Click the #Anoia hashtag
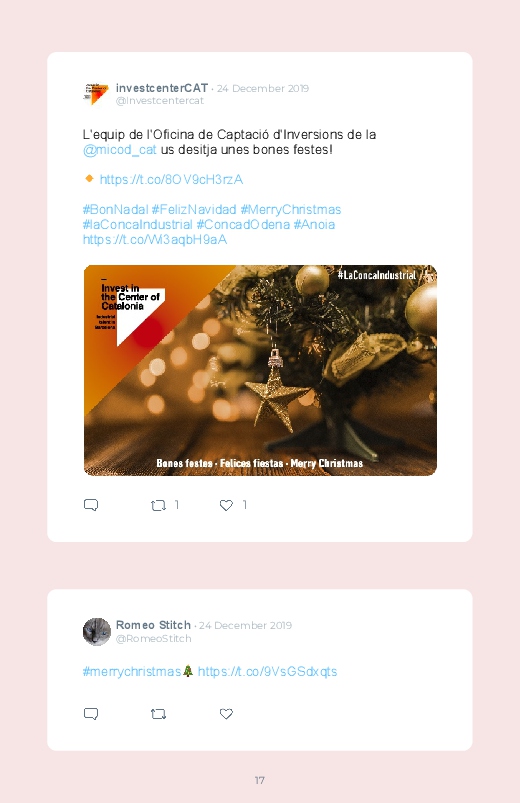 point(314,224)
